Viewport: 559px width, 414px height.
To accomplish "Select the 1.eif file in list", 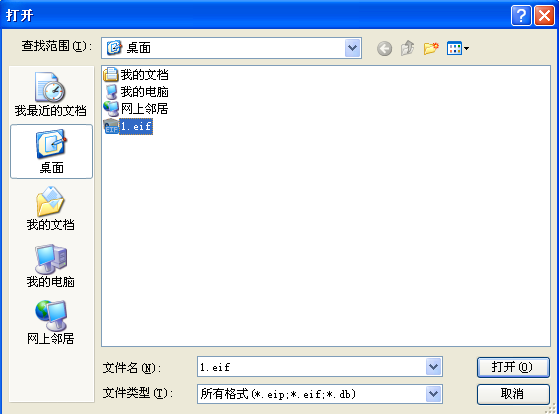I will click(x=128, y=127).
